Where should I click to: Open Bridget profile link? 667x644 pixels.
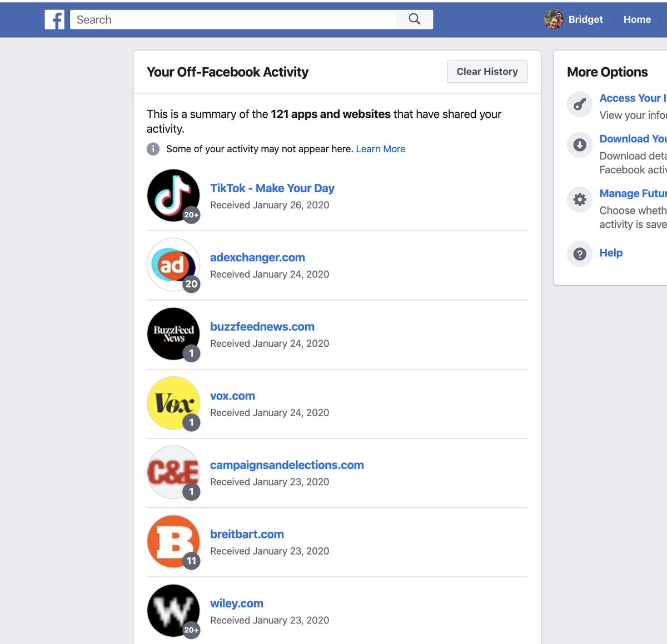[585, 19]
